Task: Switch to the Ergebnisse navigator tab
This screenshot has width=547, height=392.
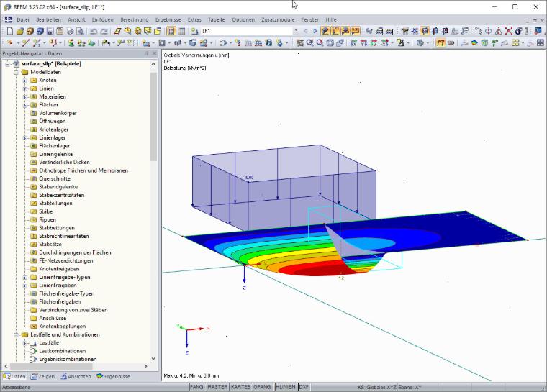Action: (113, 377)
